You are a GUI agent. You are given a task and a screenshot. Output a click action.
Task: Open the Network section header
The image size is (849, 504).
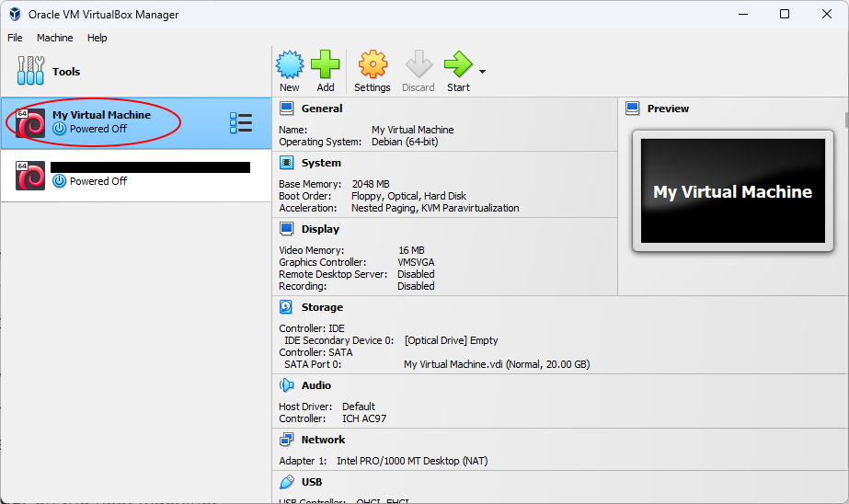(x=323, y=440)
